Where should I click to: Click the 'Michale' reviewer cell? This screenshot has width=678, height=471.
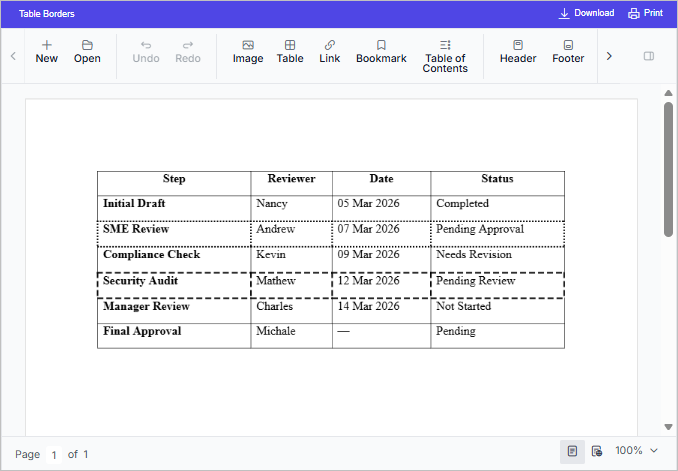(x=291, y=336)
